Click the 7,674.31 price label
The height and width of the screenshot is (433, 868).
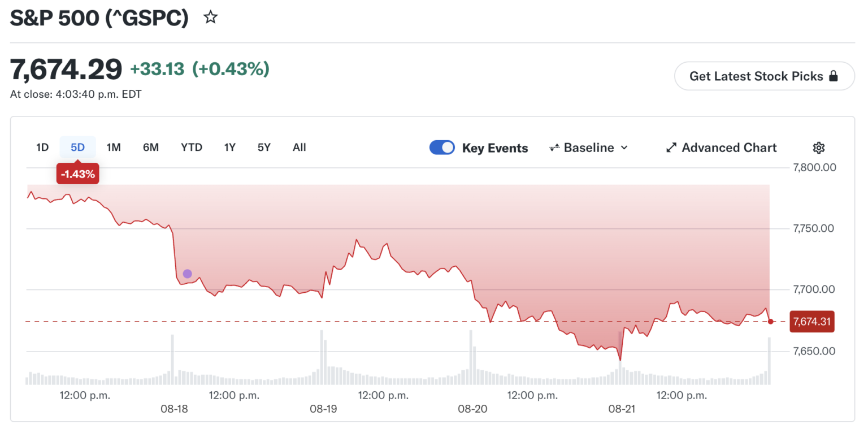(x=812, y=322)
